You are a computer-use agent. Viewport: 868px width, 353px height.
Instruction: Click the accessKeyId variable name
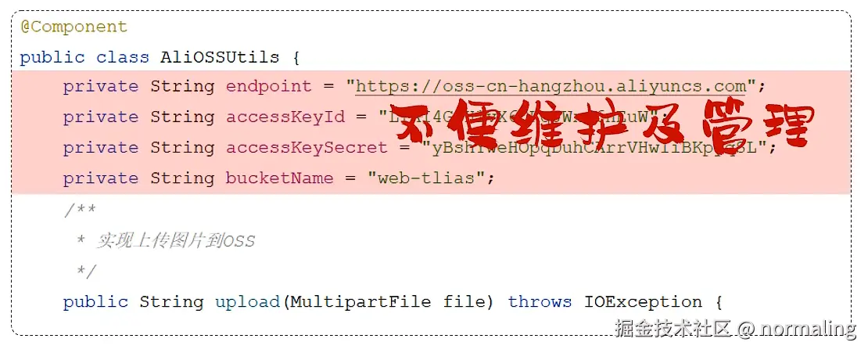click(x=285, y=117)
